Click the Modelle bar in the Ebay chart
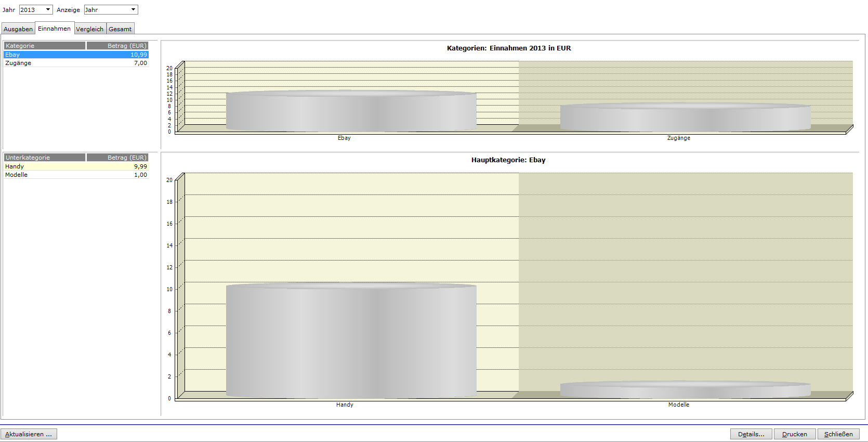Image resolution: width=868 pixels, height=442 pixels. (686, 390)
